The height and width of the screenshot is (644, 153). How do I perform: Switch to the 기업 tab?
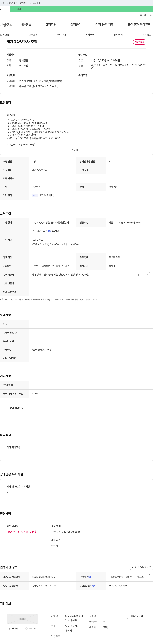click(19, 9)
